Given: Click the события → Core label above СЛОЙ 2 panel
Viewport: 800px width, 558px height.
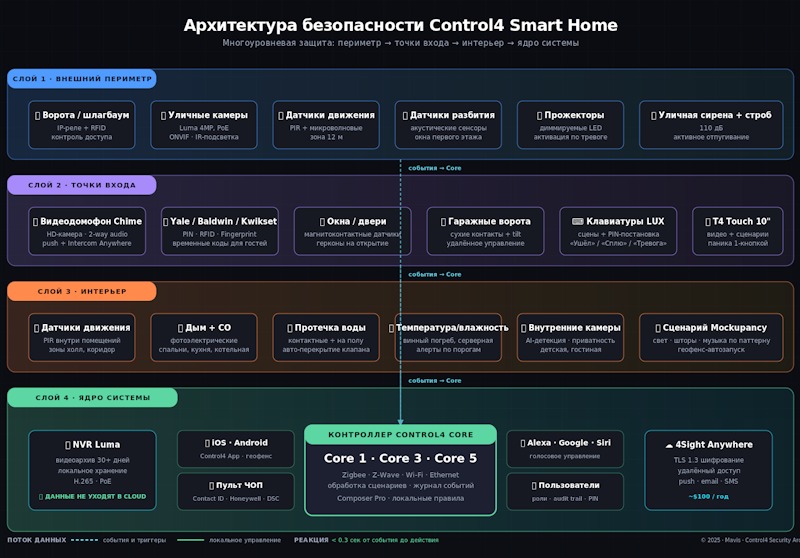Looking at the screenshot, I should 435,168.
